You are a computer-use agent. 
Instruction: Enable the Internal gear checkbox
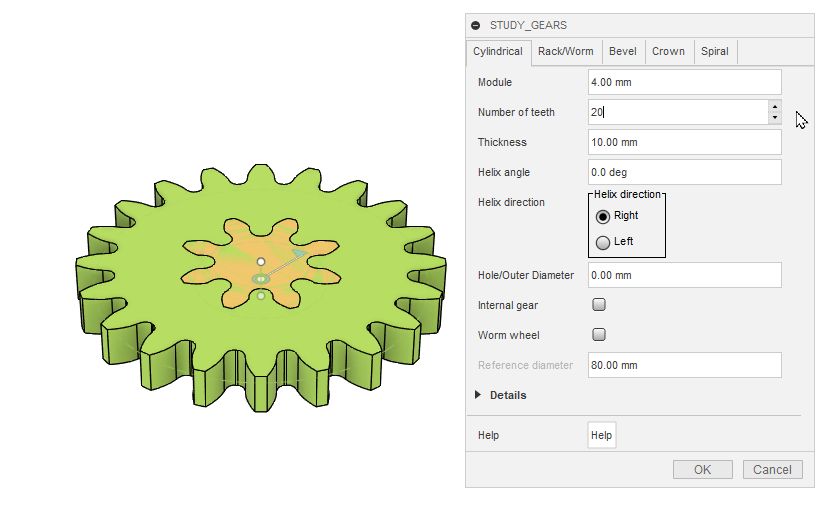coord(599,305)
